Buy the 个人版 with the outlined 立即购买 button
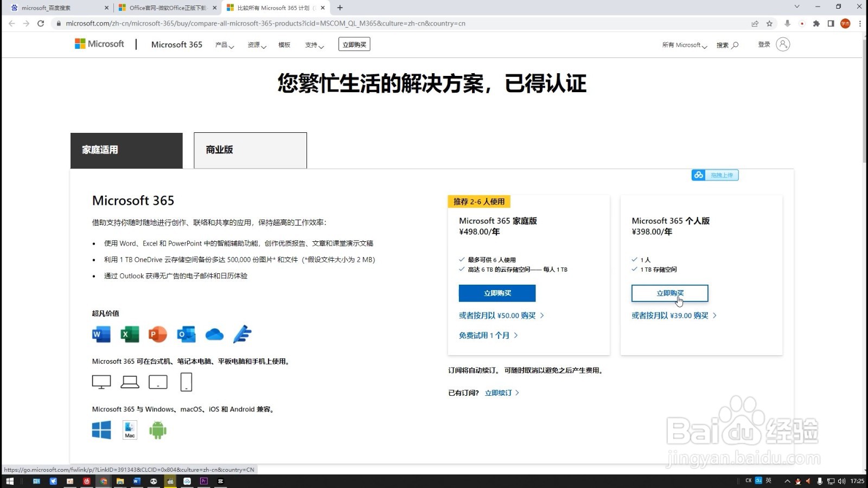868x488 pixels. pyautogui.click(x=669, y=293)
